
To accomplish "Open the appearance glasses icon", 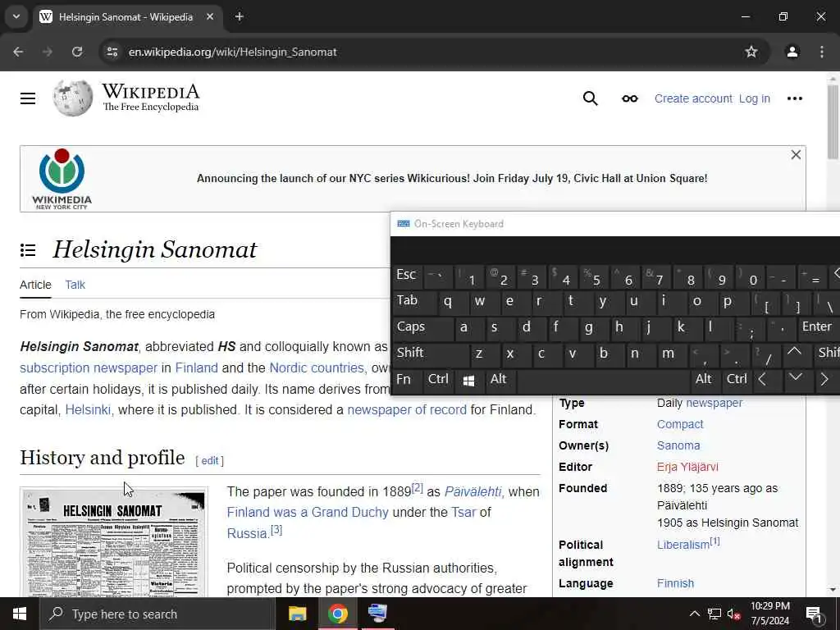I will click(629, 98).
